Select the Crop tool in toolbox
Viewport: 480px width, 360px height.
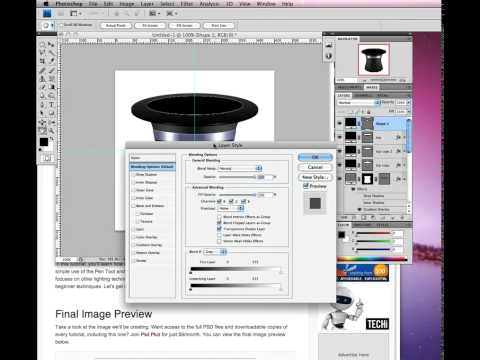tap(43, 61)
